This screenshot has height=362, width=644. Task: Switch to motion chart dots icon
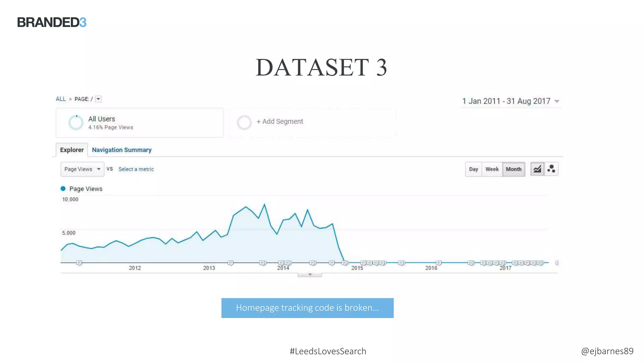coord(551,169)
